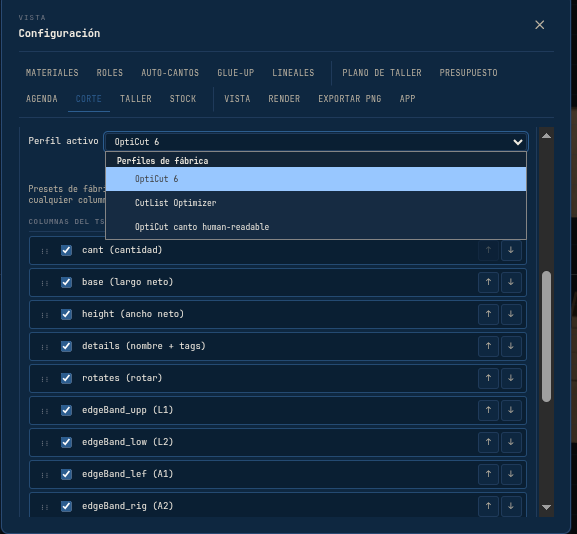Move base (largo neto) column down
Image resolution: width=577 pixels, height=534 pixels.
[x=511, y=282]
